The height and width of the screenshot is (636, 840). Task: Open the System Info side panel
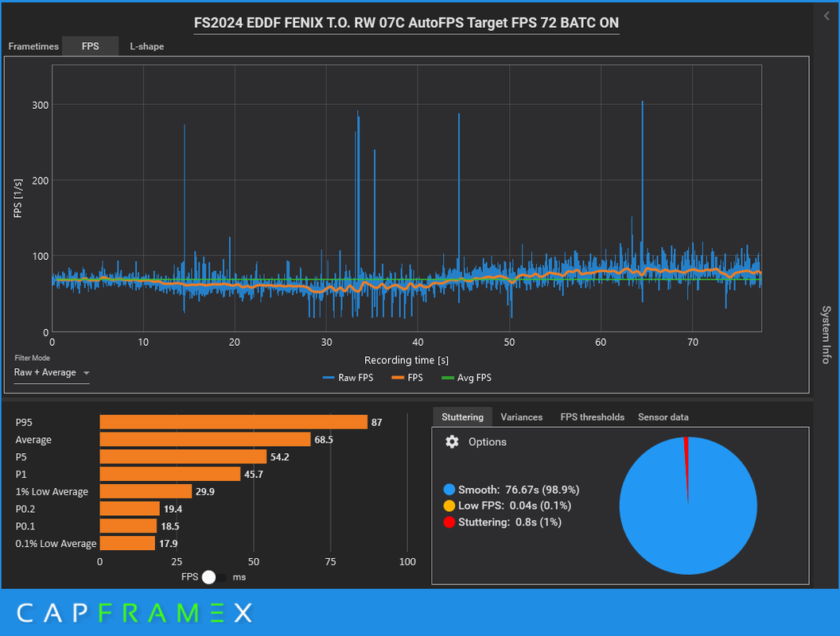click(826, 335)
